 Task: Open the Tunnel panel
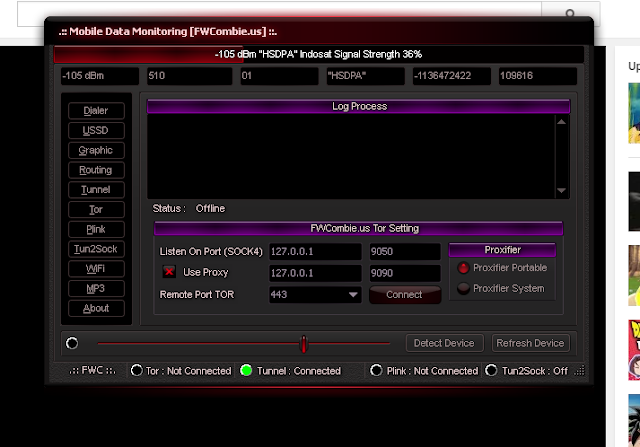96,190
